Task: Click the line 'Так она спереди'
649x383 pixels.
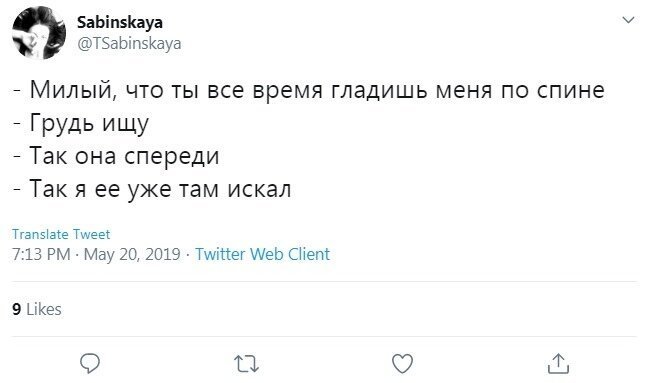Action: click(116, 156)
